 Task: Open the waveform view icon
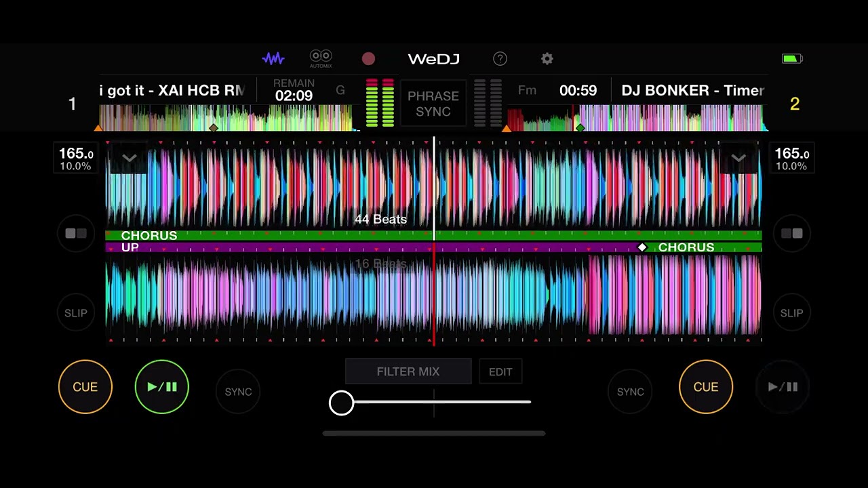(273, 59)
